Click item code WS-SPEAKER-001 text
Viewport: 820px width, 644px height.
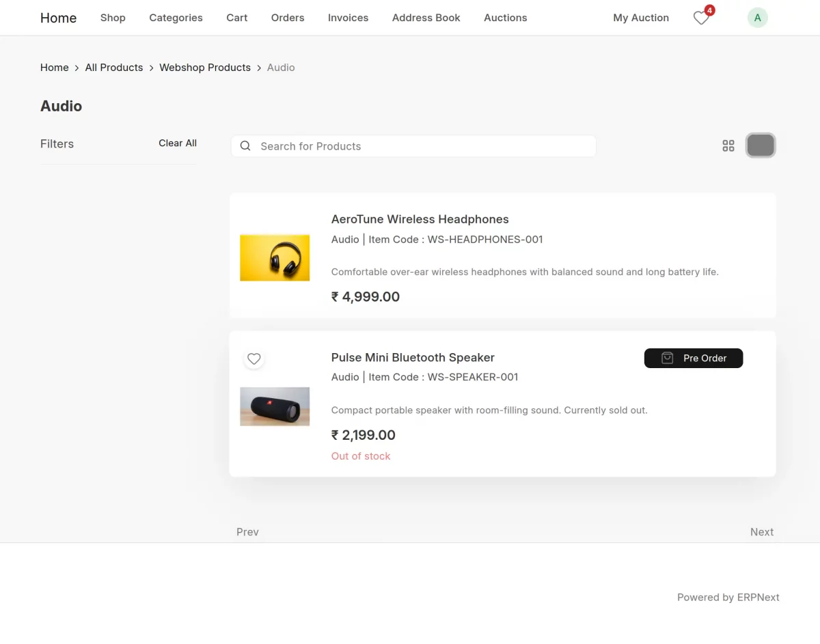point(473,377)
